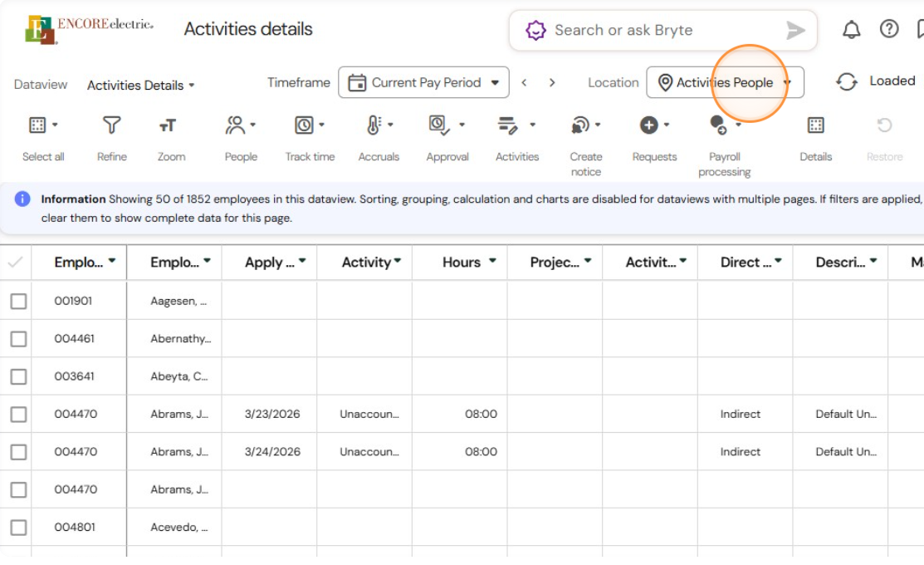Screen dimensions: 924x565
Task: Click the Search or ask Bryte field
Action: 663,30
